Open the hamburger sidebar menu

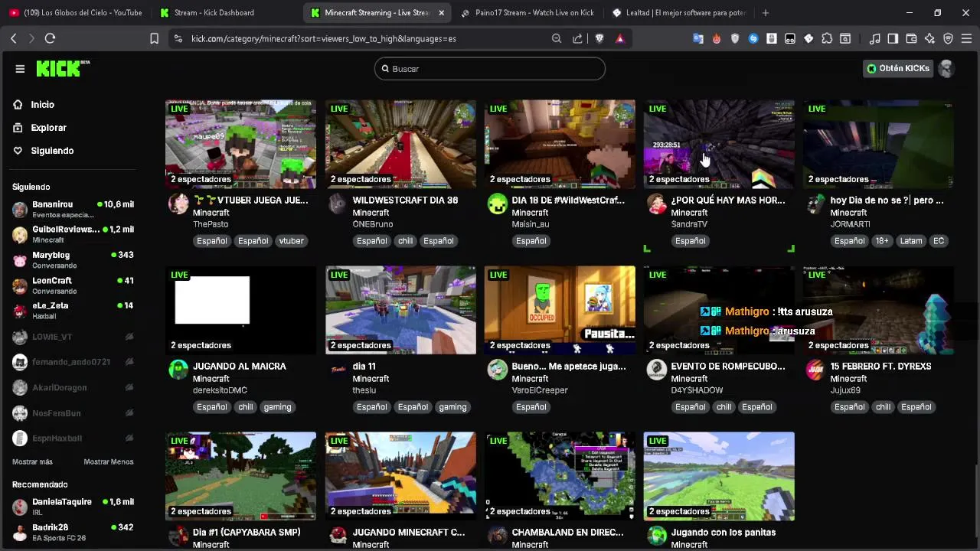[x=20, y=69]
